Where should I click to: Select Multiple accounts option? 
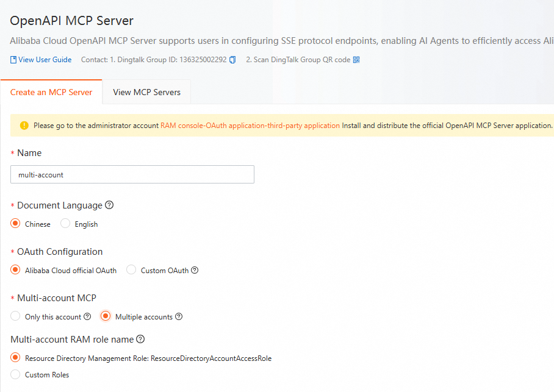[x=106, y=316]
